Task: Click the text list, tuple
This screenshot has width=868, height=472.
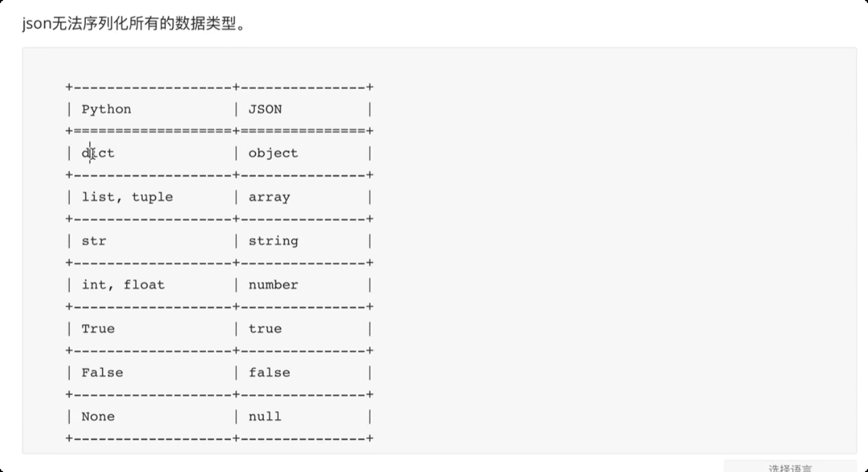Action: click(x=127, y=197)
